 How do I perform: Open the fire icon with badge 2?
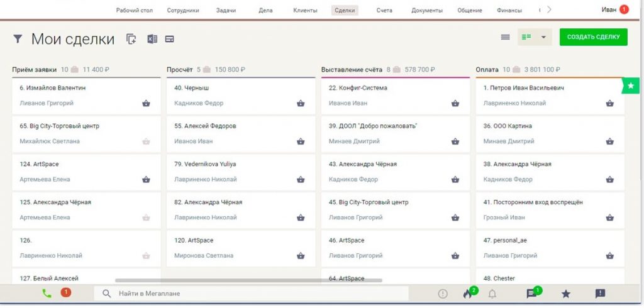coord(467,294)
